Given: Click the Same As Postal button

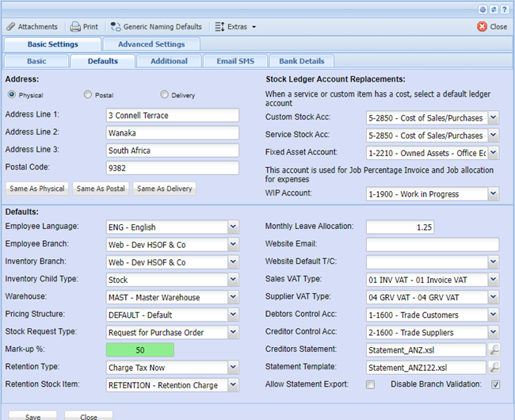Looking at the screenshot, I should point(100,189).
